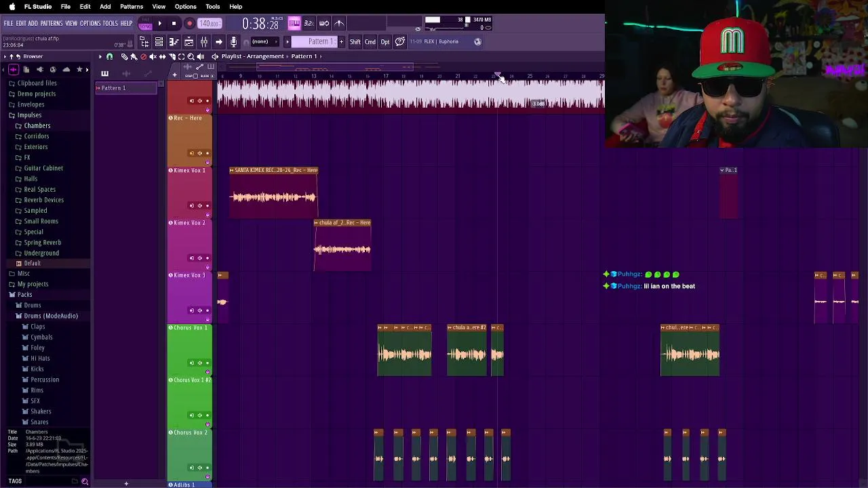Click the countdown 3-2 icon in top toolbar

click(309, 23)
